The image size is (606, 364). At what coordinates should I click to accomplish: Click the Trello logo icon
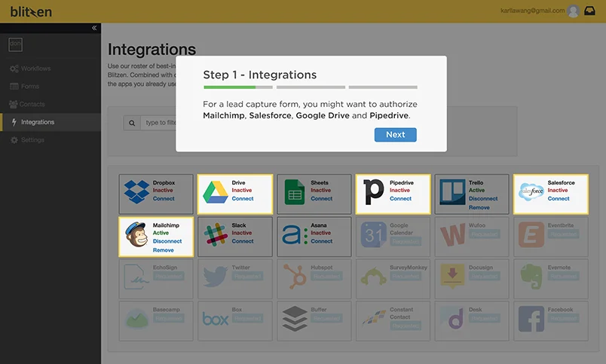(x=452, y=192)
